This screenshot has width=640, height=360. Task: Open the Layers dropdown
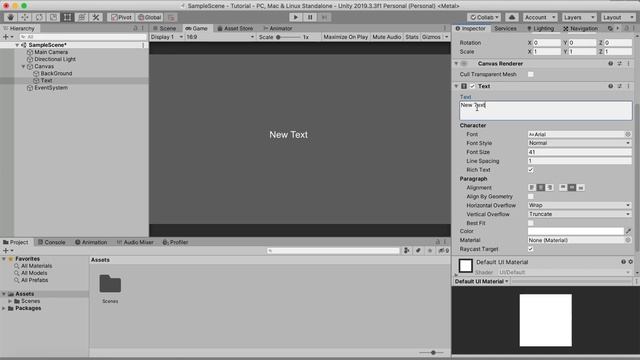579,17
